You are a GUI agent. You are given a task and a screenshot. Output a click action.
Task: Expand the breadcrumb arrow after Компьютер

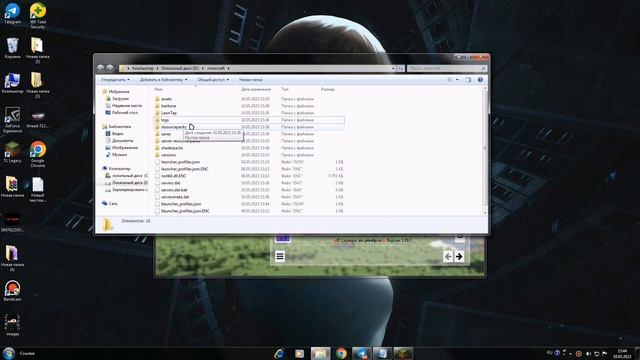pyautogui.click(x=158, y=68)
